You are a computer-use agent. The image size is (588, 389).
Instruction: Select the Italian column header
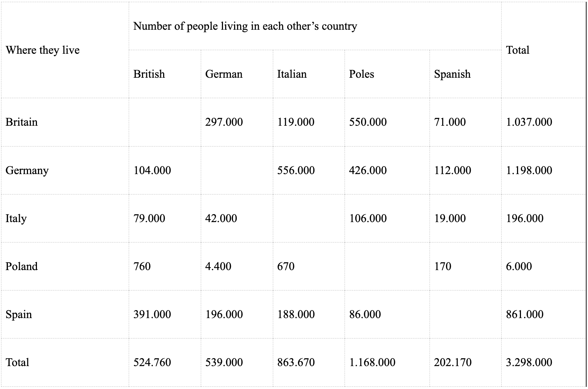point(309,74)
